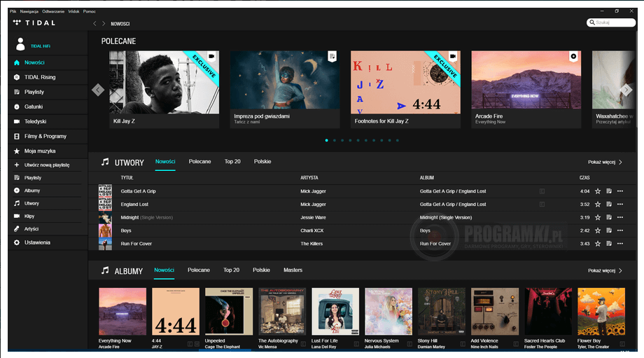The height and width of the screenshot is (358, 644).
Task: Open the Odtwarzanie menu
Action: (53, 11)
